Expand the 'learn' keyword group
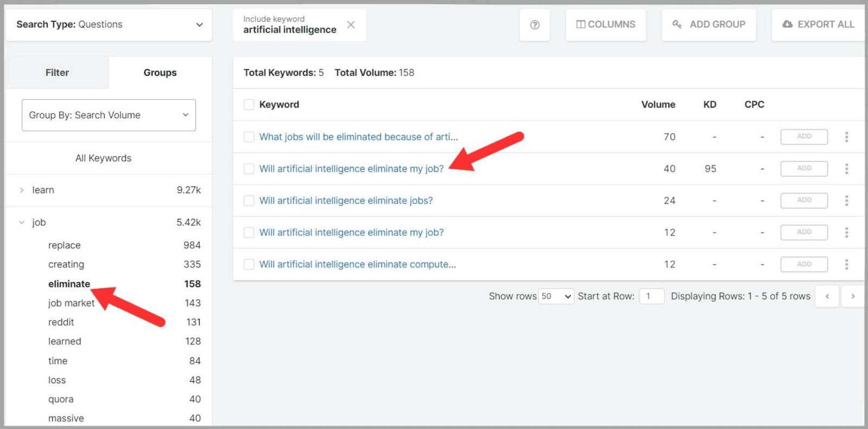 pos(22,190)
